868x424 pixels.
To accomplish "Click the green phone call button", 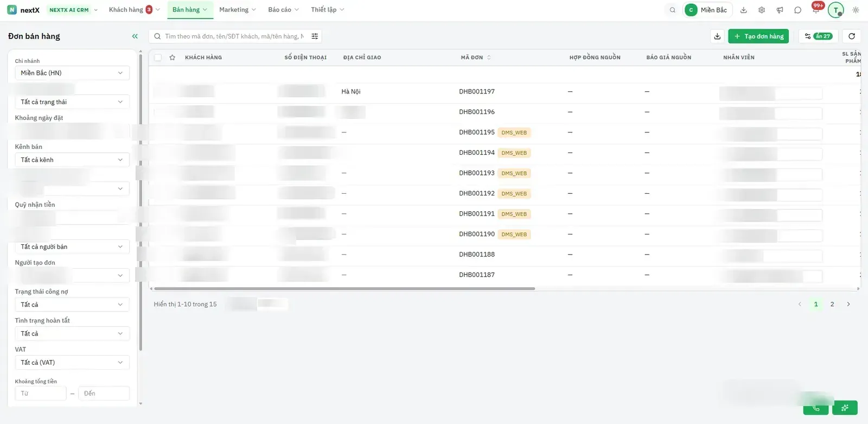I will pyautogui.click(x=816, y=408).
